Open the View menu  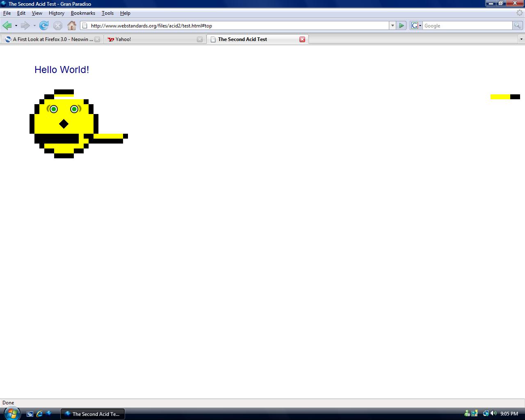37,13
